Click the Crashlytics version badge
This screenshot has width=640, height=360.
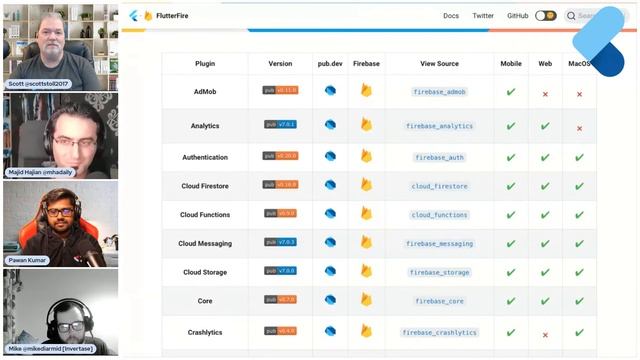280,331
